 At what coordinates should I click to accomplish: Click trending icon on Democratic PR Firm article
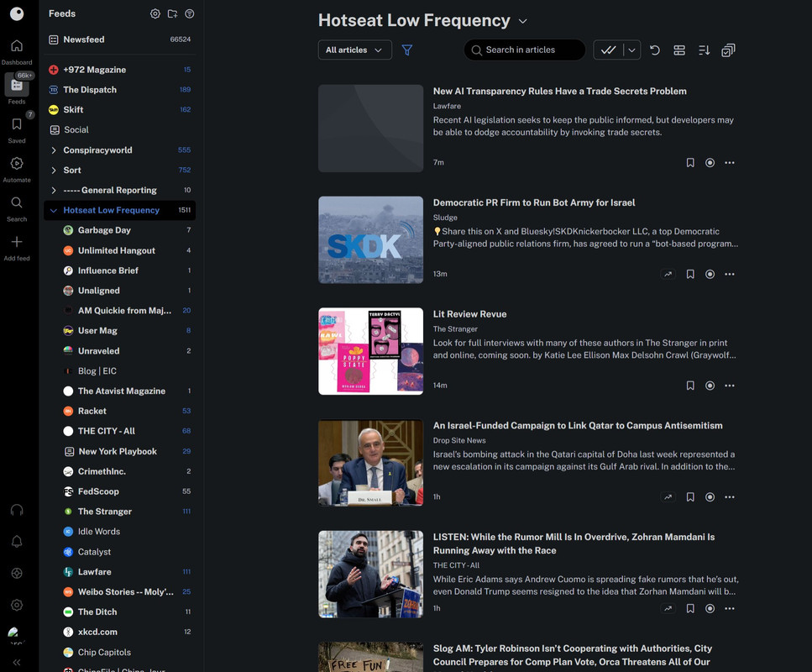pyautogui.click(x=668, y=274)
